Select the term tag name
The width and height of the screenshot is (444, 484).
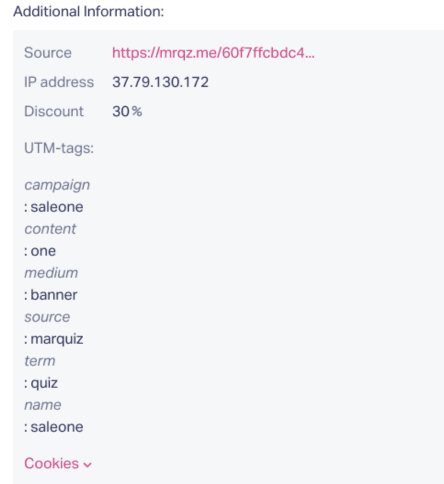coord(40,361)
